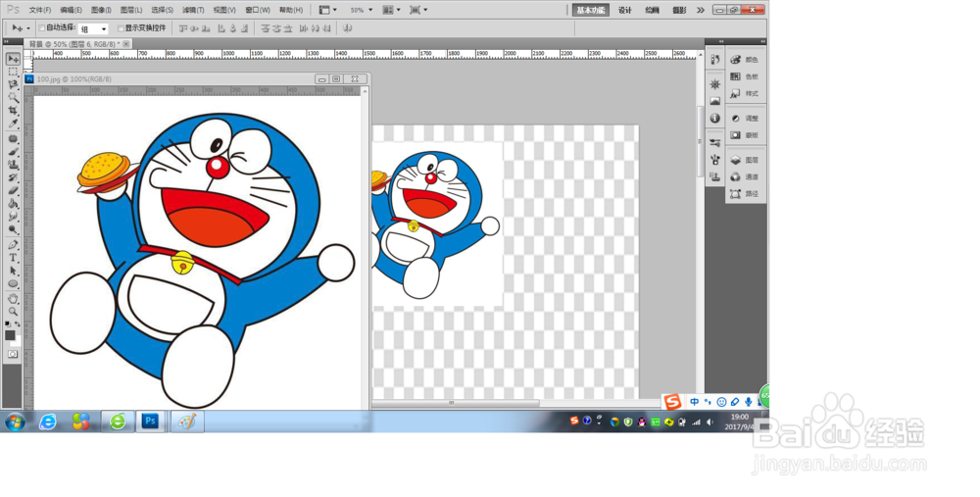Screen dimensions: 980x497
Task: Open the 图层(L) menu
Action: tap(130, 10)
